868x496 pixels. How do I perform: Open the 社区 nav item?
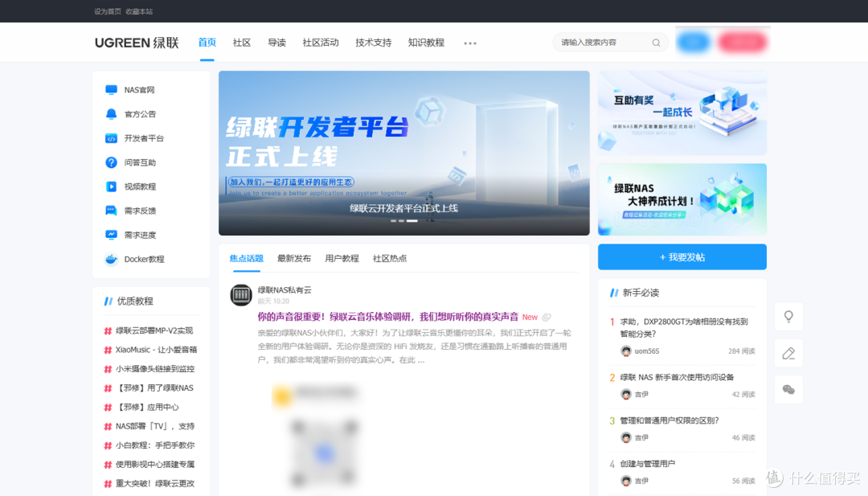(x=242, y=43)
